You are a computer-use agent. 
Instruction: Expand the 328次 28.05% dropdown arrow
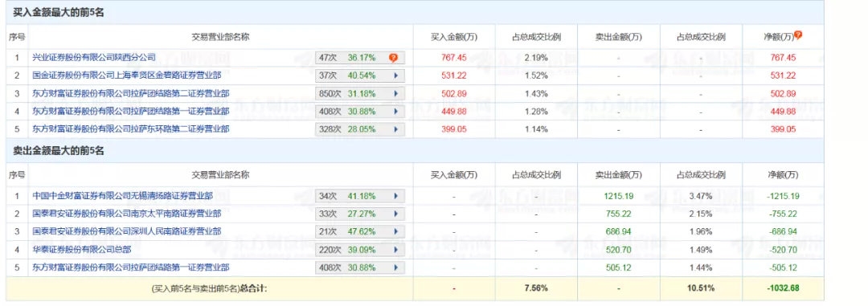click(395, 129)
